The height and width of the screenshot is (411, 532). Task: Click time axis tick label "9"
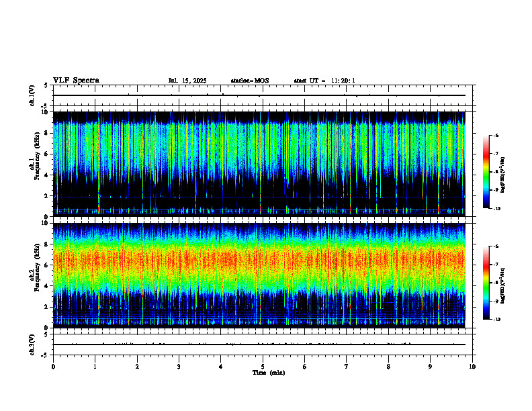430,367
